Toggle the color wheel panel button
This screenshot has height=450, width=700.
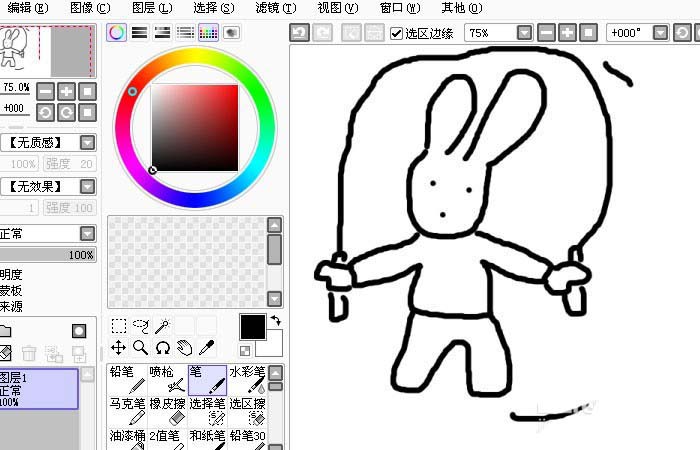[x=117, y=33]
